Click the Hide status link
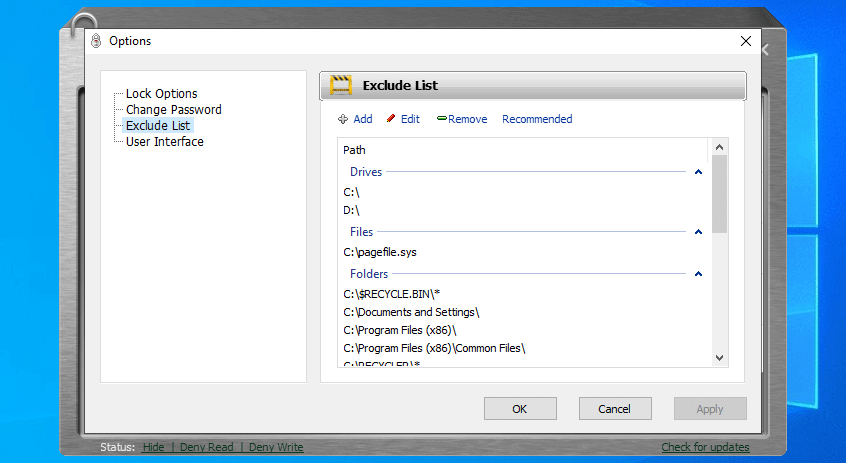 tap(153, 447)
